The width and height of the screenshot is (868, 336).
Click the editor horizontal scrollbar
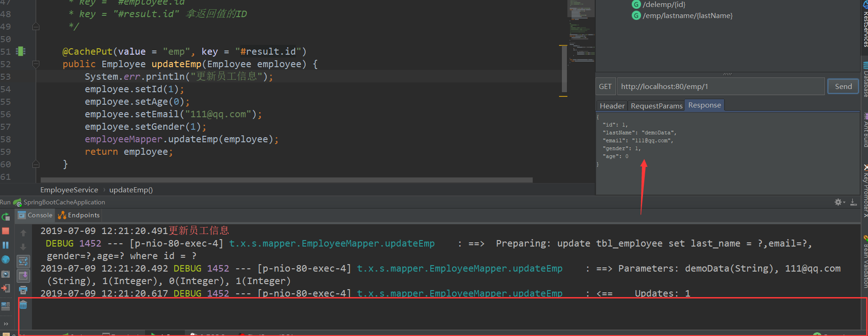coord(286,180)
